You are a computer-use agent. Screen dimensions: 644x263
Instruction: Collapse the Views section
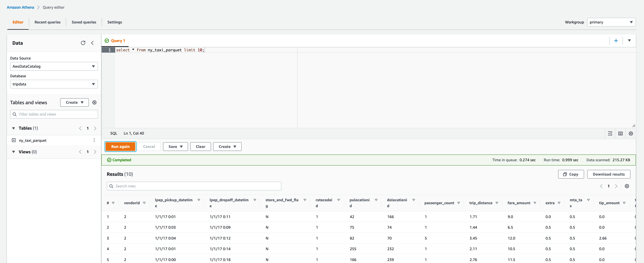pos(14,152)
